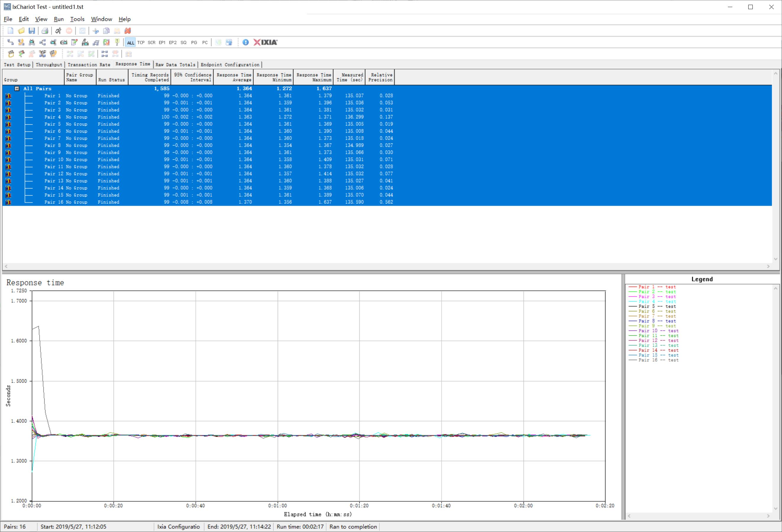Click the Open folder toolbar icon

pos(21,31)
